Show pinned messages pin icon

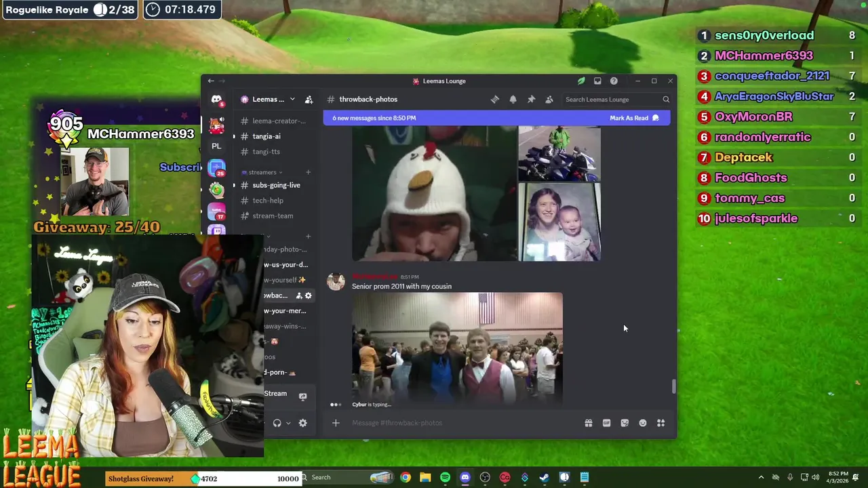(531, 100)
